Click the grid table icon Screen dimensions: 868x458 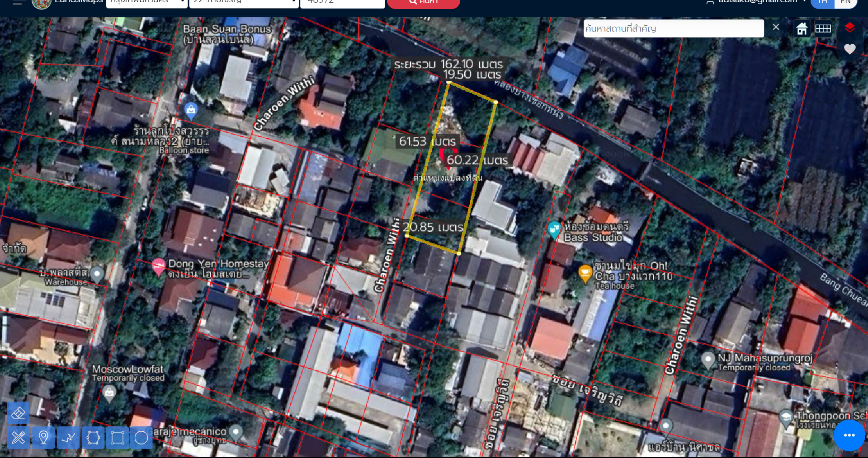[x=823, y=28]
